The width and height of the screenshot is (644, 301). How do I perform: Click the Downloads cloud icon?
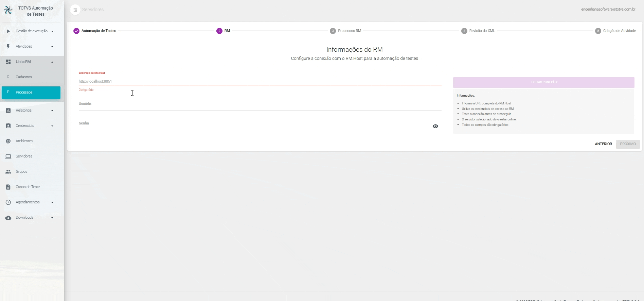[x=8, y=218]
